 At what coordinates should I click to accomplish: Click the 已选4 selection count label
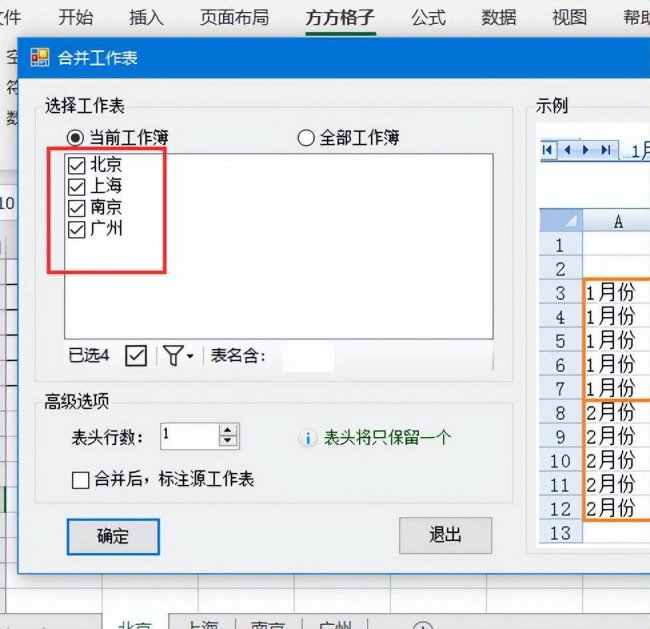[89, 356]
